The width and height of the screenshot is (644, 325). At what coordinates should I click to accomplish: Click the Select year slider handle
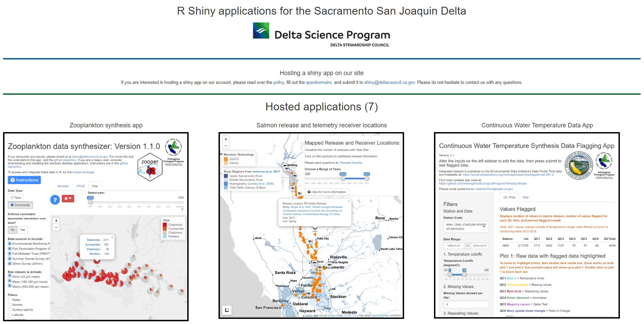point(90,202)
